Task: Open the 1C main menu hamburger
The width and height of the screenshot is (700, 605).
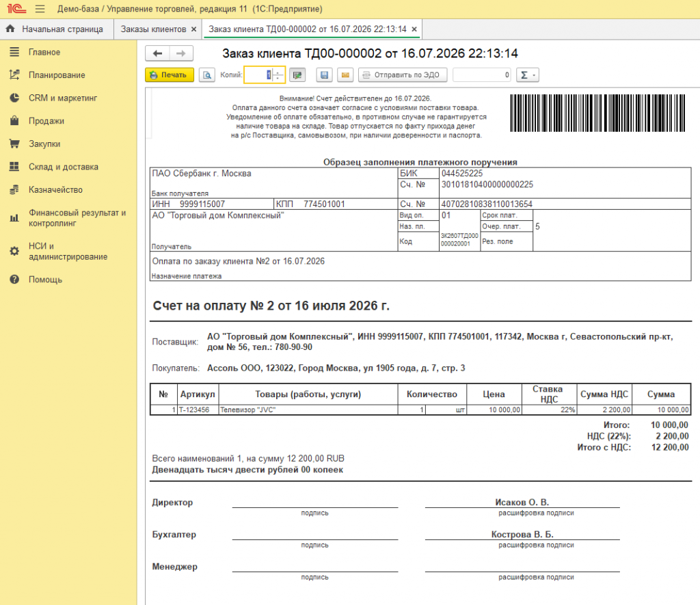Action: point(40,8)
